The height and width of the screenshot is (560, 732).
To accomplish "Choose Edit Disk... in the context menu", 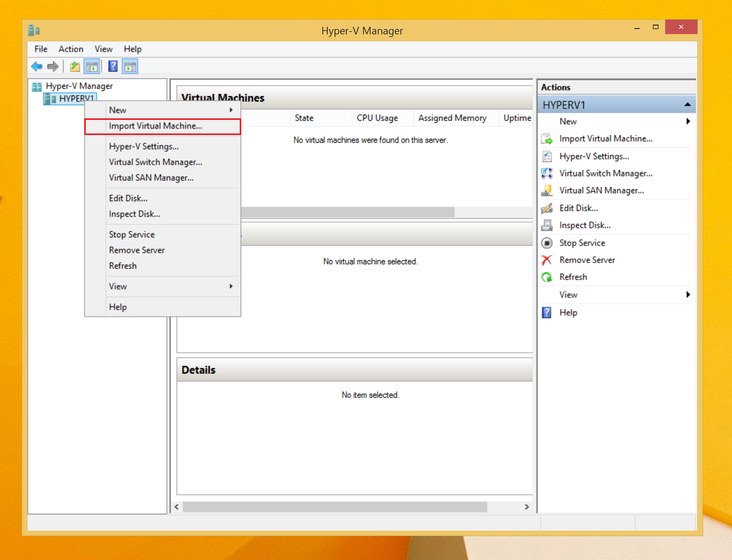I will coord(163,199).
